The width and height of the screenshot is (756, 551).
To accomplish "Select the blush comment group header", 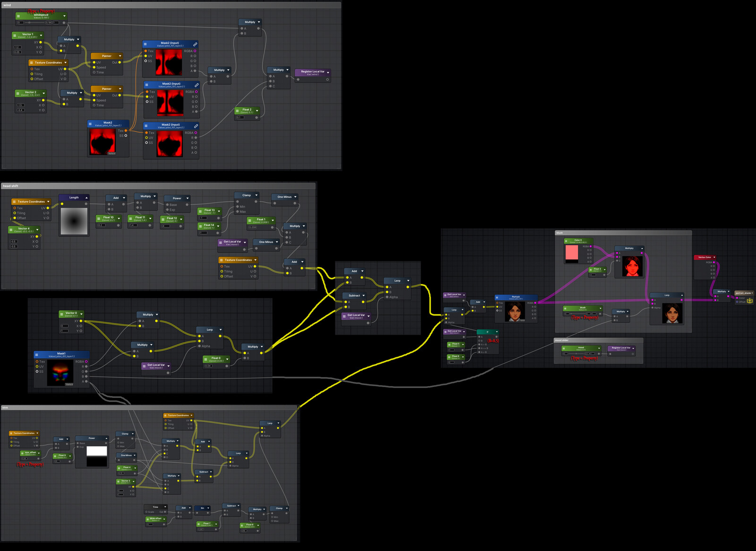I will tap(623, 233).
